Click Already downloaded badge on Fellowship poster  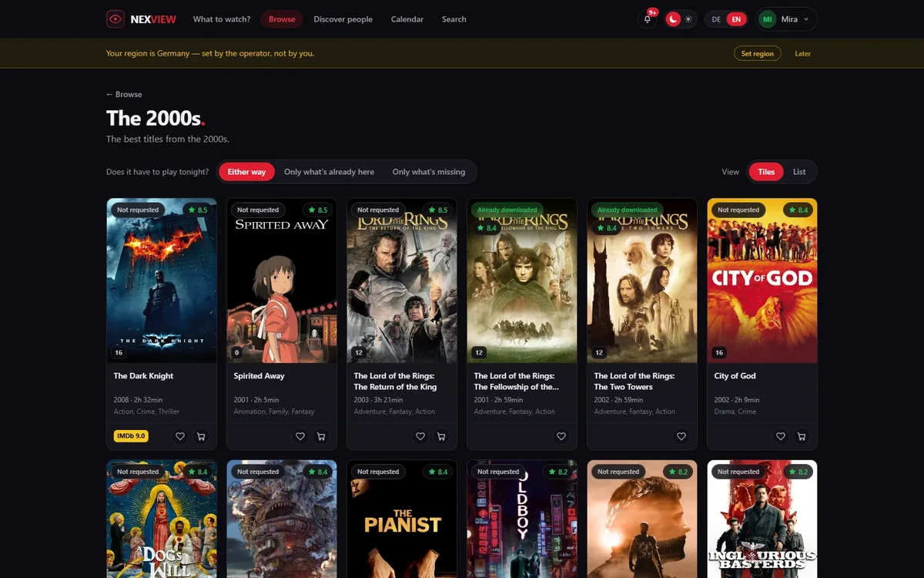[x=507, y=210]
